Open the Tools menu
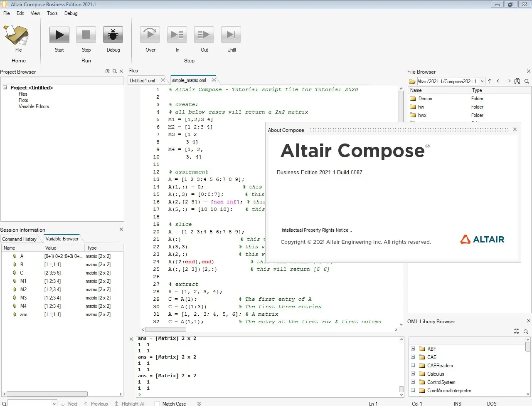The image size is (532, 406). [x=52, y=13]
